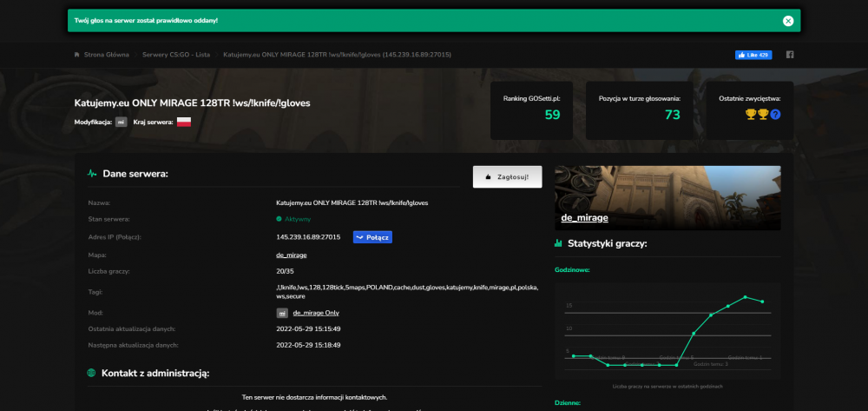The image size is (868, 411).
Task: Open the de_mirage map link in Mapa row
Action: [291, 255]
